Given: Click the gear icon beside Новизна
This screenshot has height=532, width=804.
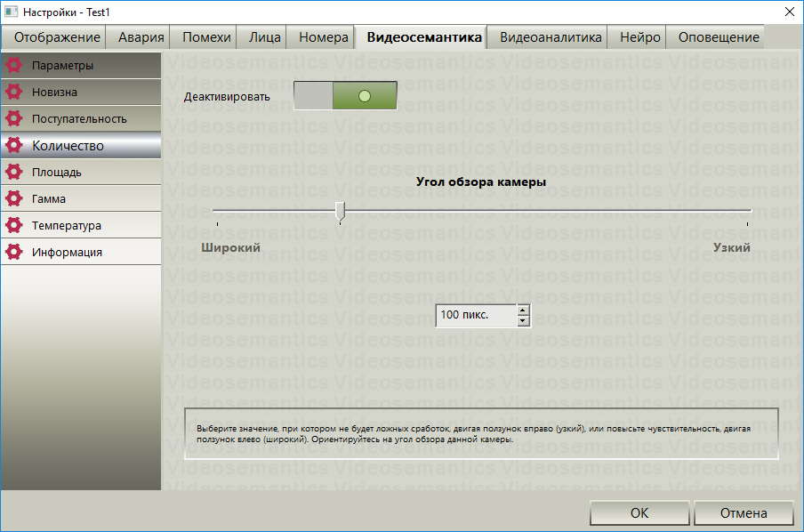Looking at the screenshot, I should 14,92.
